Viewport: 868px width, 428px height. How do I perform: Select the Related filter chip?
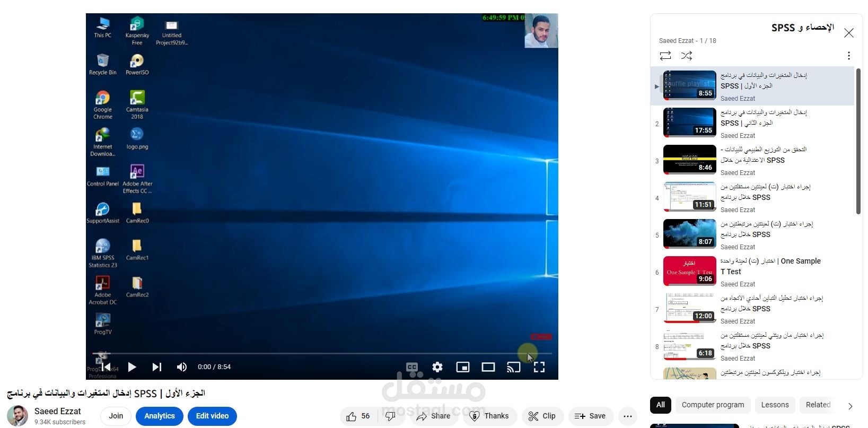818,405
